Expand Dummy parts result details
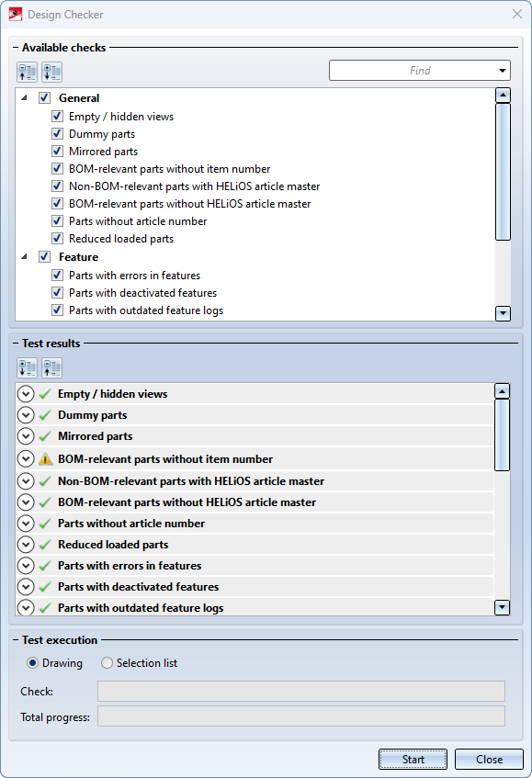Viewport: 532px width, 778px height. [26, 415]
